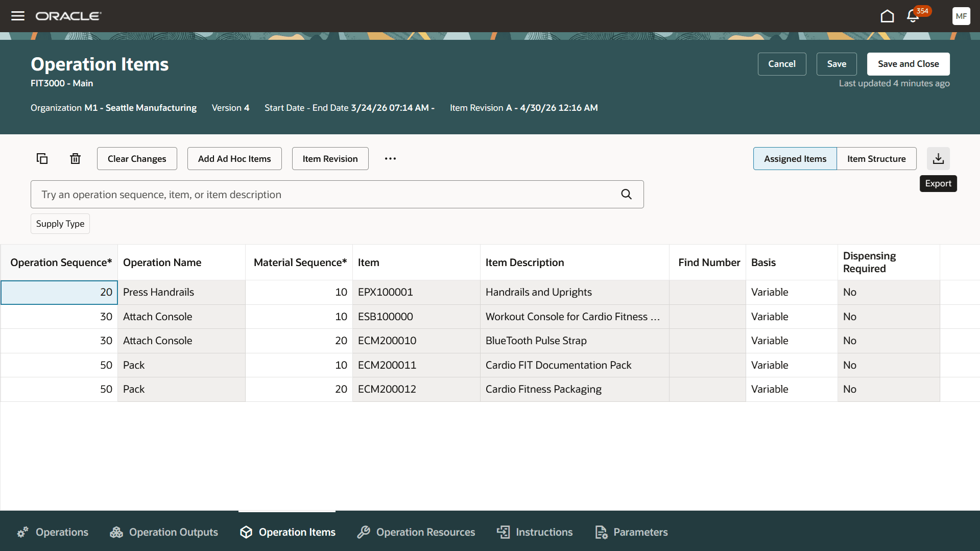
Task: Click Find Number column header
Action: [708, 262]
